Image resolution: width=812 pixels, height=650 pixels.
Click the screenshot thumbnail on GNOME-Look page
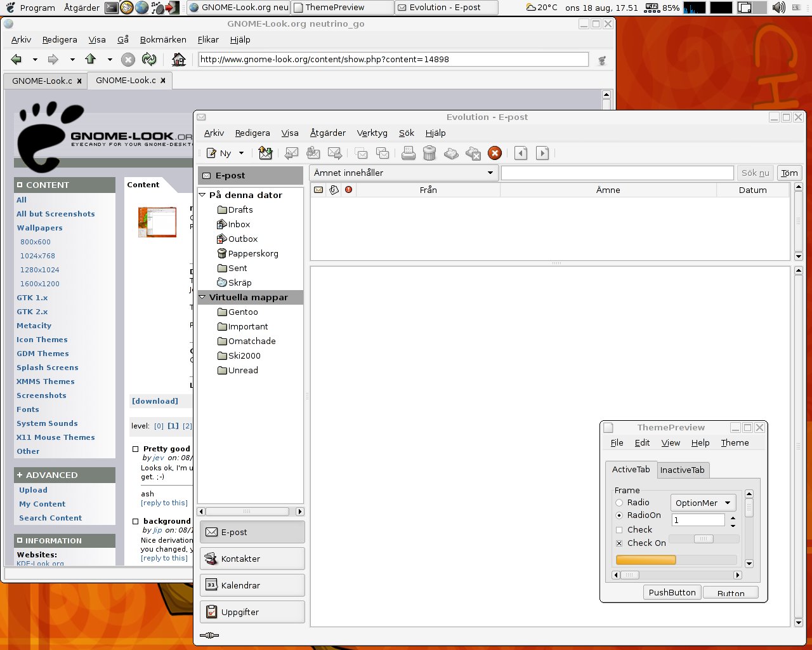157,222
